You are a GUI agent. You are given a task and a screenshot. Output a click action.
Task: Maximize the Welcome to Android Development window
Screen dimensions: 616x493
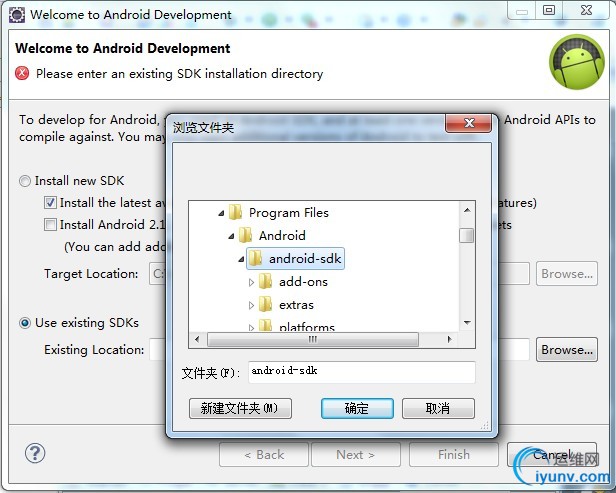[549, 10]
